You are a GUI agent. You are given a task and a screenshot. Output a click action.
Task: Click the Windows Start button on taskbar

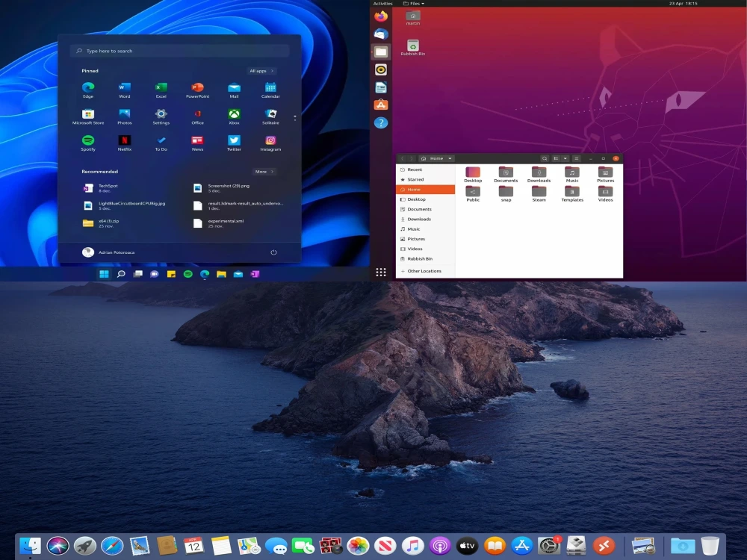coord(104,274)
